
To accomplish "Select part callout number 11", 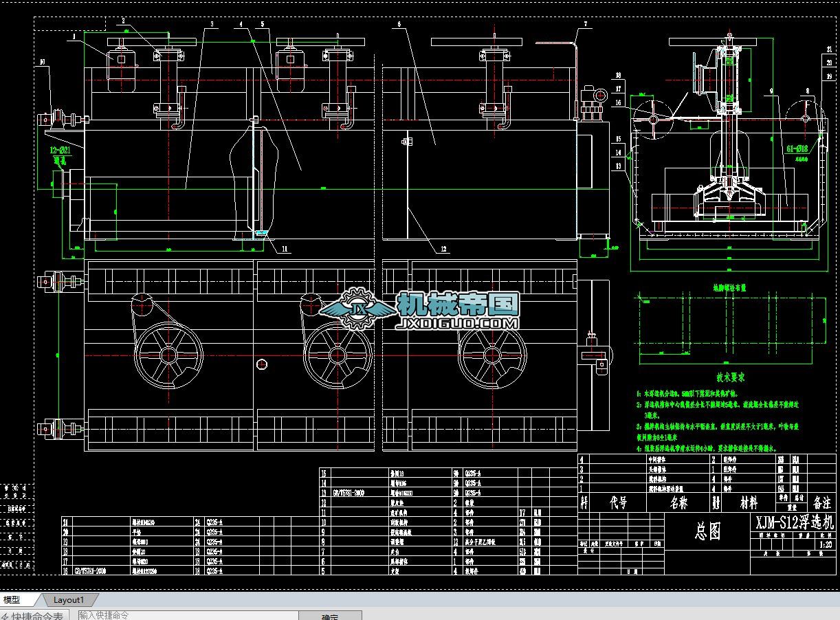I will tap(284, 248).
